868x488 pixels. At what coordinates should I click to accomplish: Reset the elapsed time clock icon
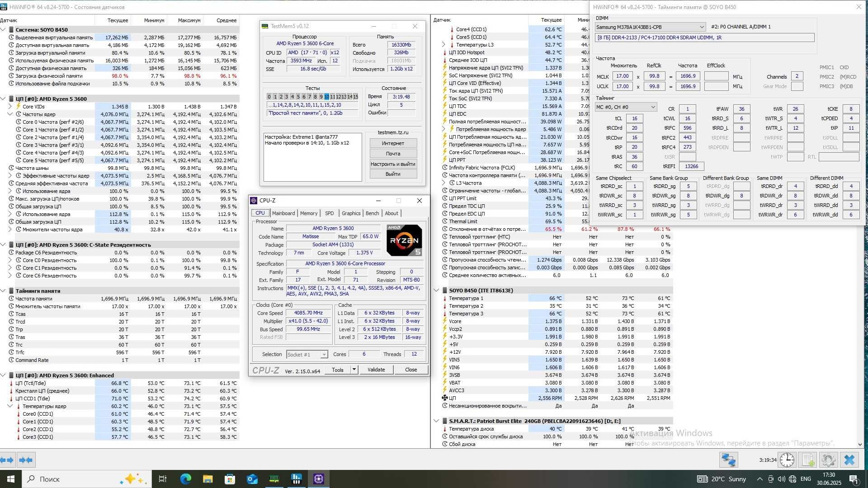click(787, 460)
